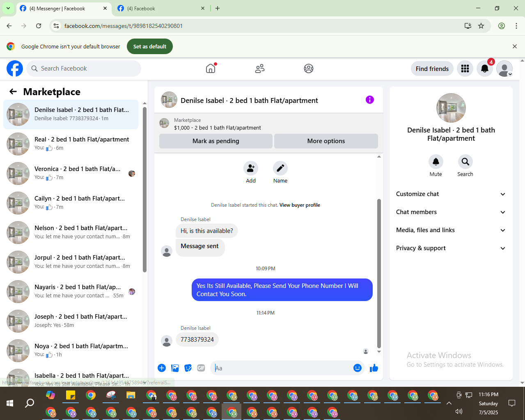Viewport: 525px width, 420px height.
Task: Open the notifications bell with badge
Action: [x=485, y=68]
